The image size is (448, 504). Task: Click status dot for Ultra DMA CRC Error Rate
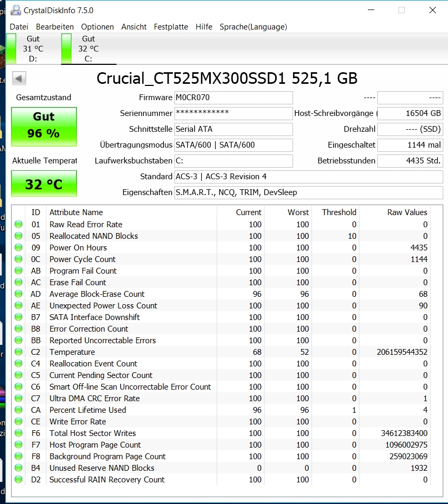(18, 398)
